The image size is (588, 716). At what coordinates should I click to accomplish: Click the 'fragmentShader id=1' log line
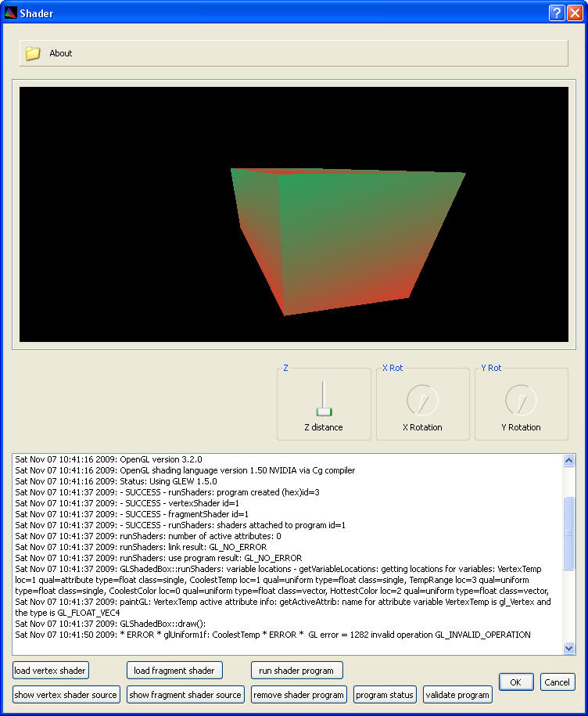[132, 514]
